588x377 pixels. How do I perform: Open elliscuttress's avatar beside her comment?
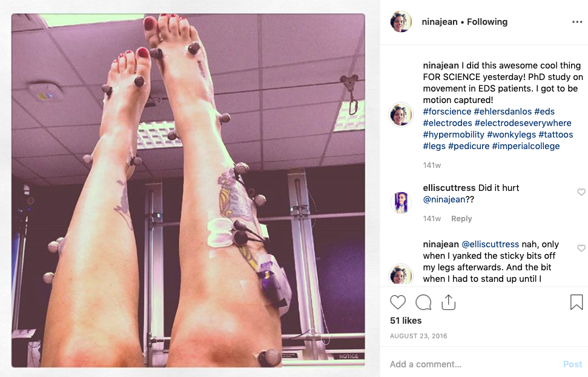[401, 202]
